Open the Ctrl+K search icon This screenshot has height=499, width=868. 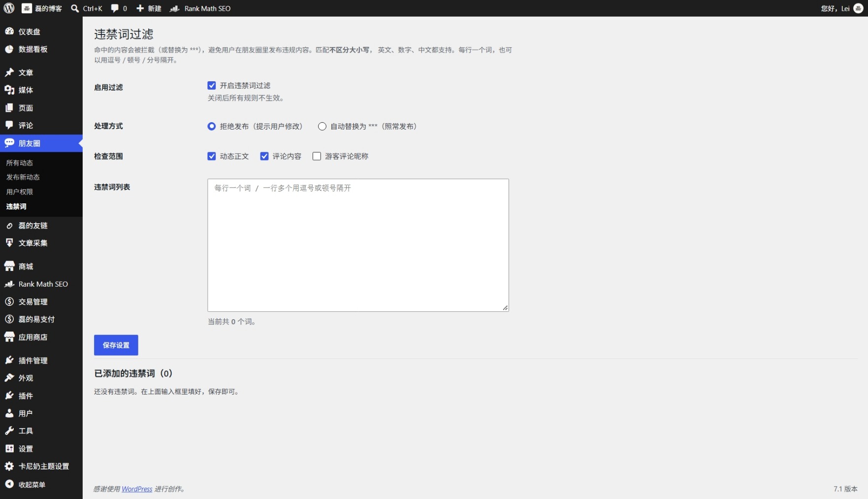[x=75, y=8]
